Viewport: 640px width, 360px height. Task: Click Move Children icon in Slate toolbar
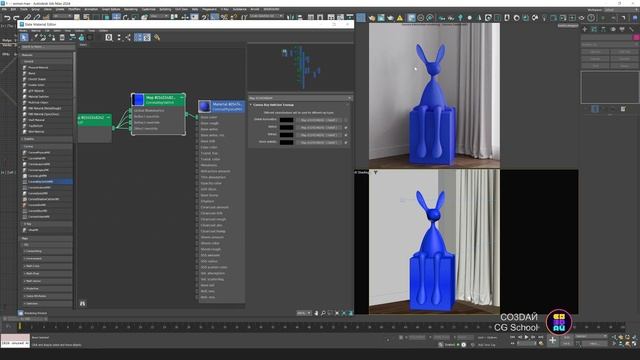point(72,38)
